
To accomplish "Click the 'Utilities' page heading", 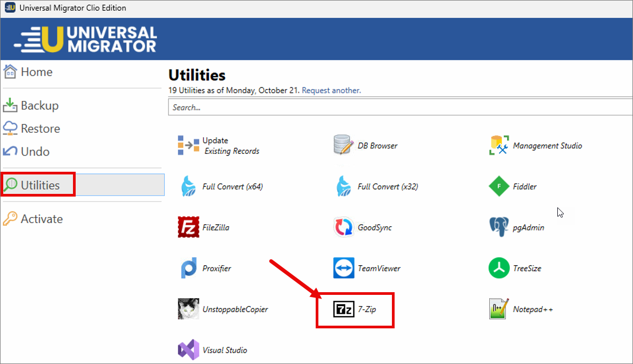I will pyautogui.click(x=197, y=75).
